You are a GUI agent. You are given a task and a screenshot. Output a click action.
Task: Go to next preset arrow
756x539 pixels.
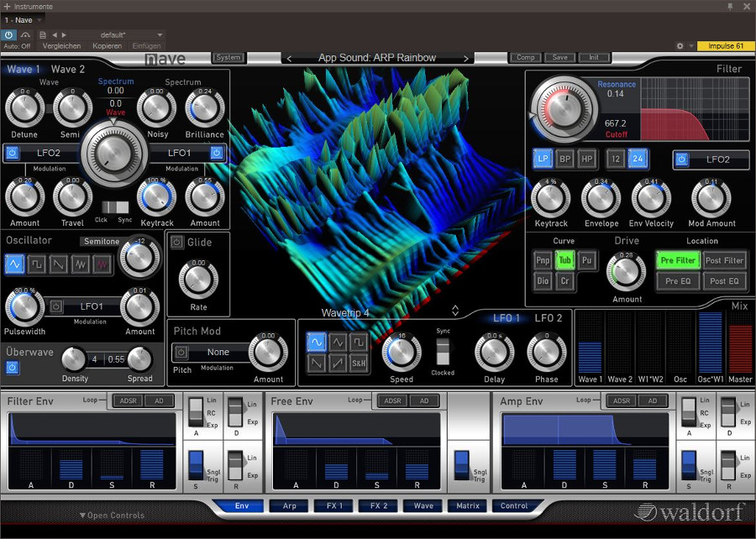coord(64,34)
